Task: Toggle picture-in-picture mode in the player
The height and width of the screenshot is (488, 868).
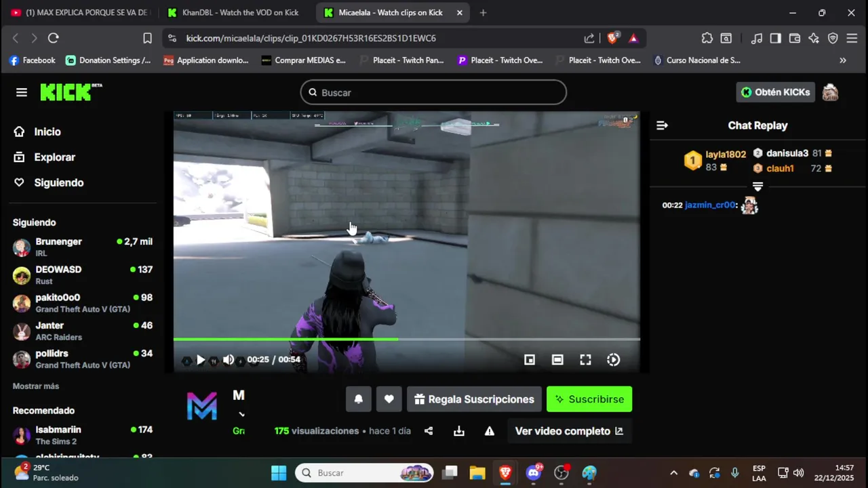Action: coord(530,360)
